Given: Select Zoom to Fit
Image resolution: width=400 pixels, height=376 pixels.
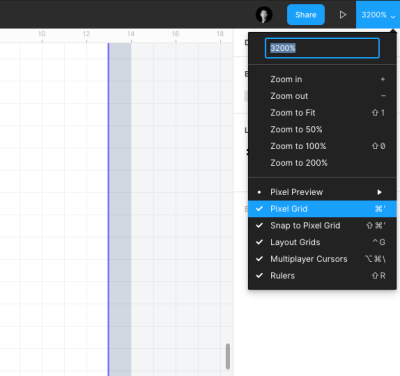Looking at the screenshot, I should click(x=322, y=113).
